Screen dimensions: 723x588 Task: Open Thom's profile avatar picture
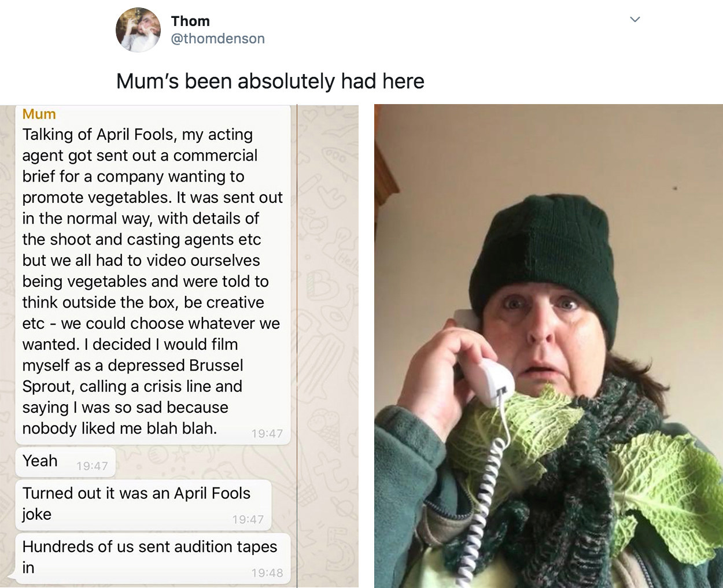(x=138, y=30)
